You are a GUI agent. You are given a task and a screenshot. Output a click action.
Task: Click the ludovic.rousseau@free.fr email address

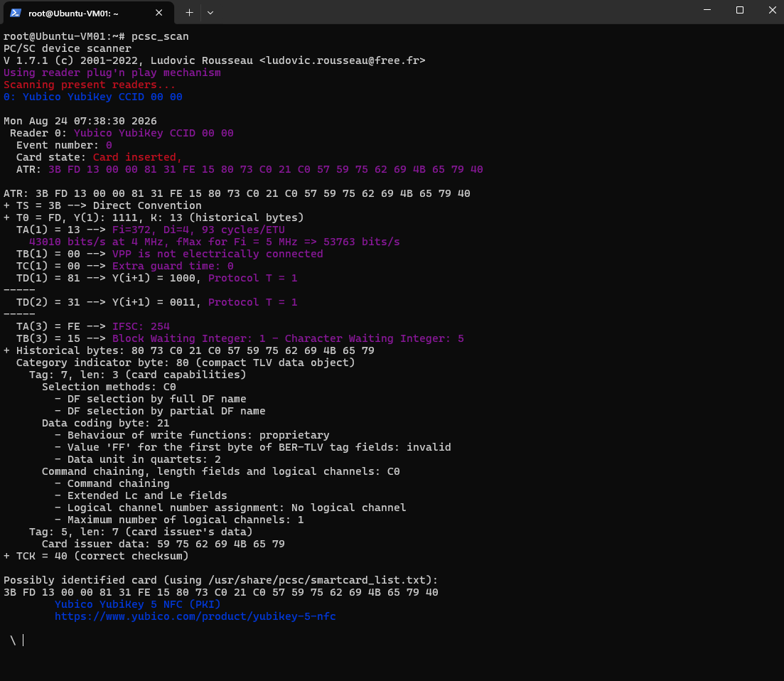(343, 60)
